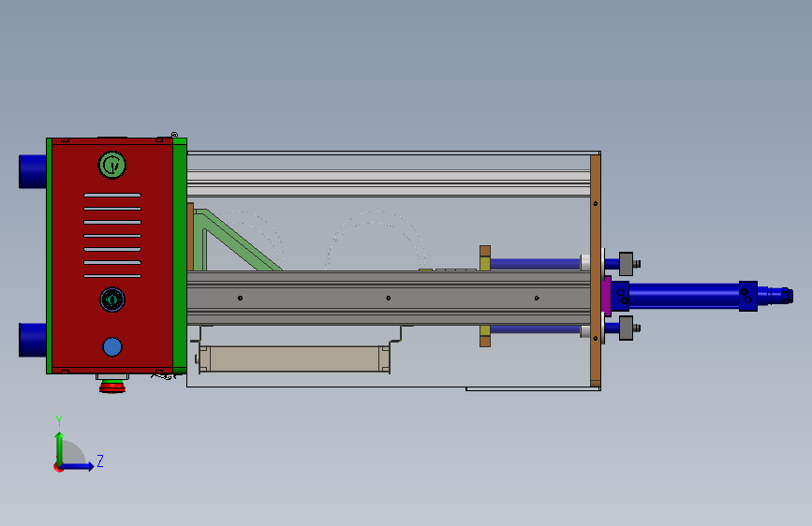The width and height of the screenshot is (812, 526).
Task: Click the blue Z axis of the triad
Action: click(78, 466)
